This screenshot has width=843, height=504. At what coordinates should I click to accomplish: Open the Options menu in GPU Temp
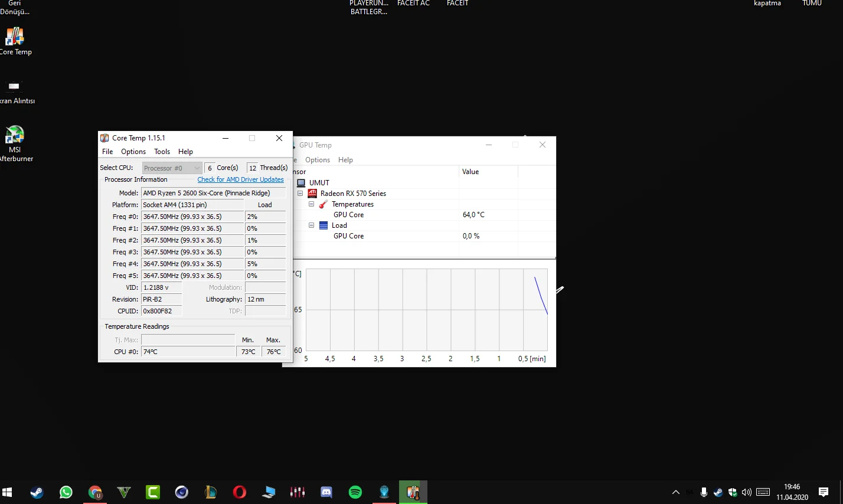click(318, 160)
